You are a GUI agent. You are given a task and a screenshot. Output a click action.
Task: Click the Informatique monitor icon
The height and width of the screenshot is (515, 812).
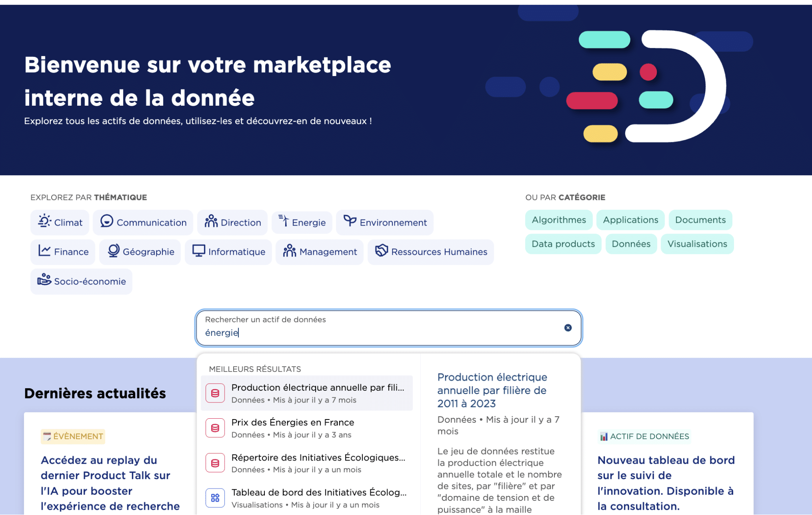[199, 251]
